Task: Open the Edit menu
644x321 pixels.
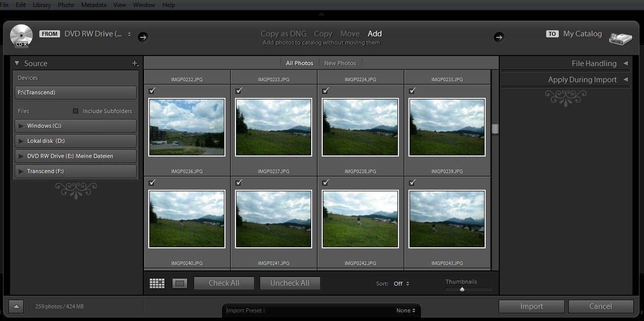Action: [x=21, y=5]
